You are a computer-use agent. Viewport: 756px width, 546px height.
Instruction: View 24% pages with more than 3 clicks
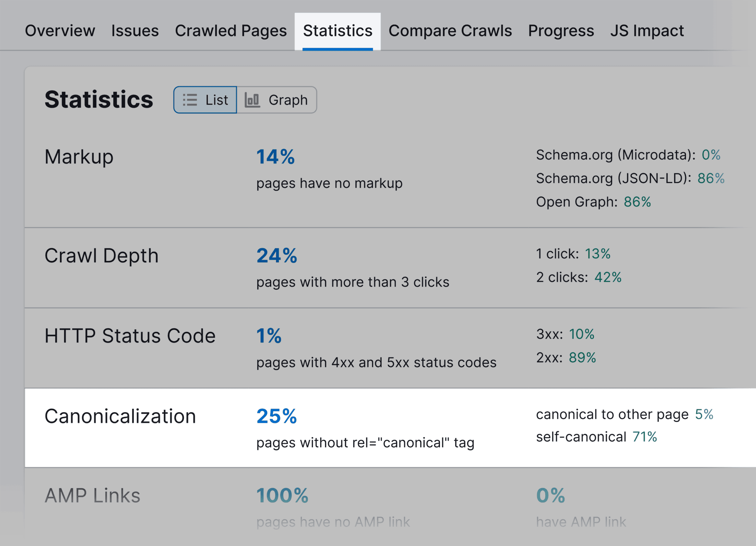pos(276,255)
